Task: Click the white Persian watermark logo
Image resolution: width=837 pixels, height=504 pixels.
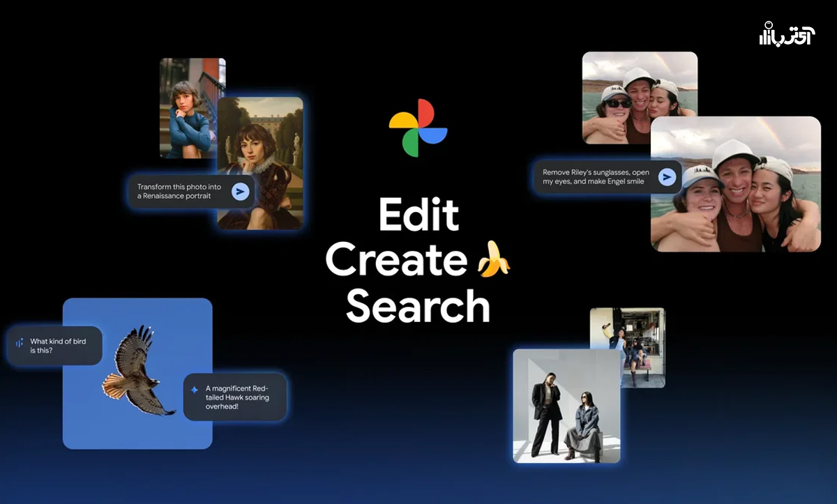Action: click(786, 34)
